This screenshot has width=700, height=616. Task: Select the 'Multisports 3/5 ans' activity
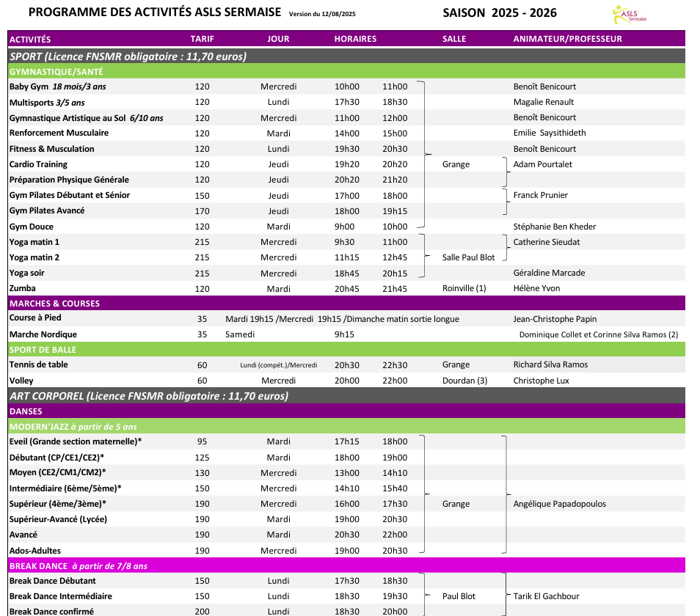(x=47, y=103)
